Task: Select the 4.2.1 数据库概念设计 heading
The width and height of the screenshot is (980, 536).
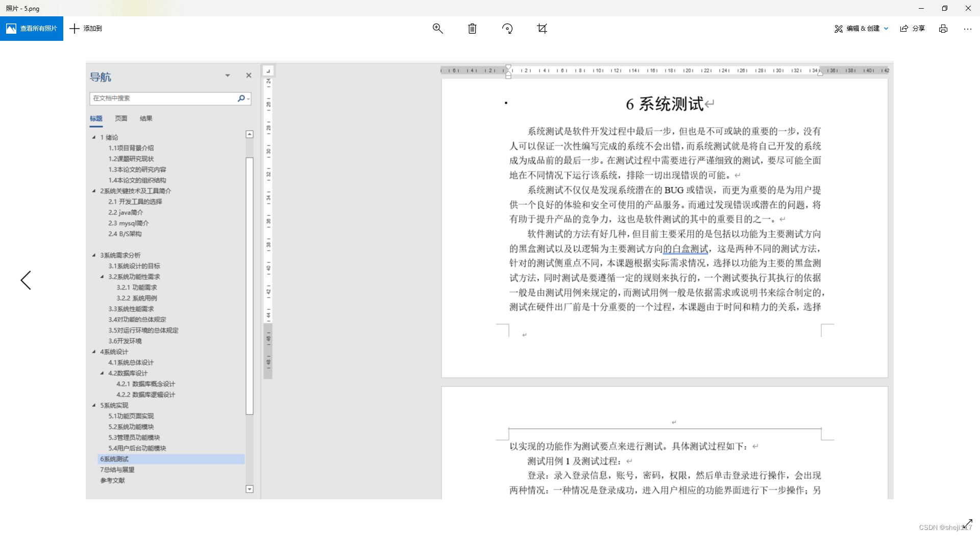Action: point(145,383)
